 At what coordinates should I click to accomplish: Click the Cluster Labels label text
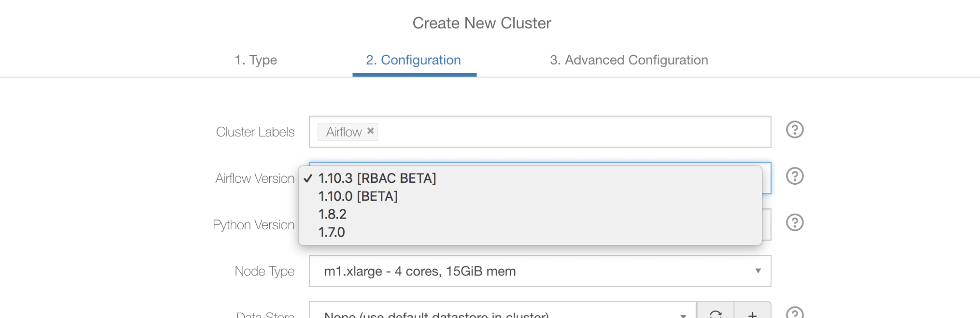tap(255, 132)
